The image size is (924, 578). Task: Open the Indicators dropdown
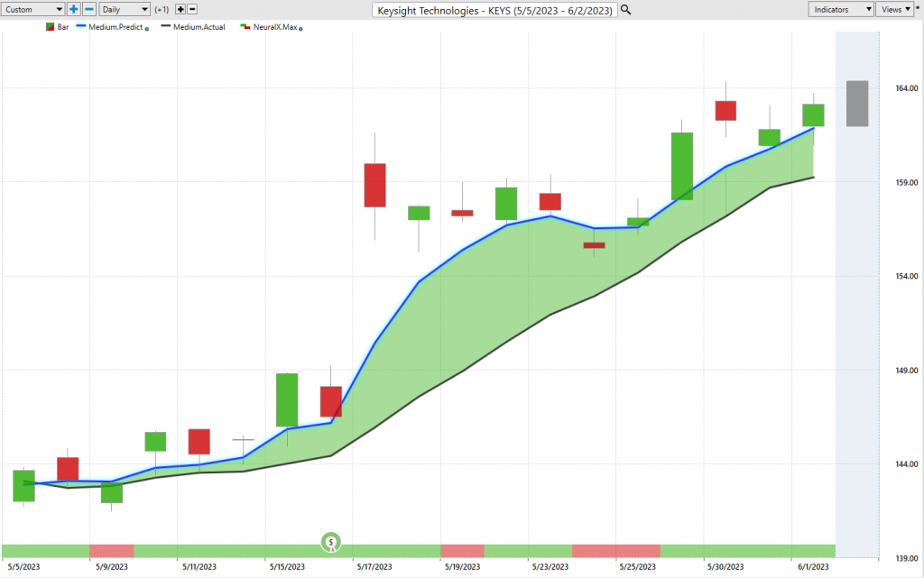tap(840, 9)
